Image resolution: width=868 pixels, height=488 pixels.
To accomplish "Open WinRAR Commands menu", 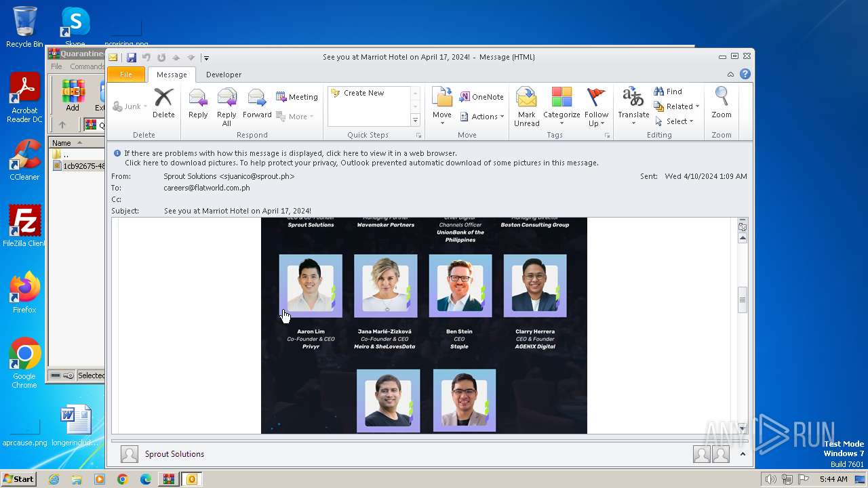I will point(87,66).
